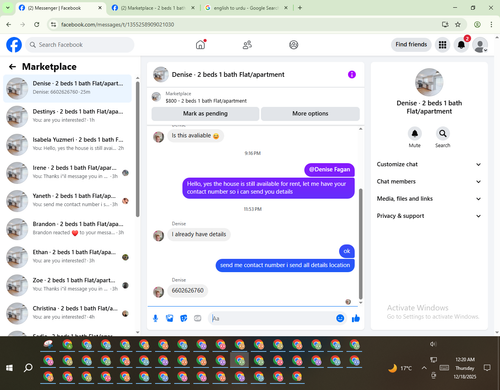Open the notifications bell
The width and height of the screenshot is (500, 390).
(x=461, y=45)
